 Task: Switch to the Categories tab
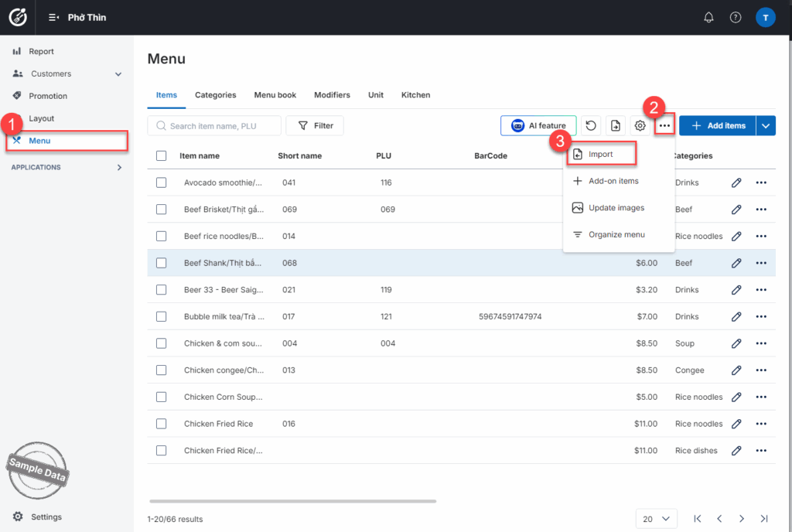[x=215, y=95]
